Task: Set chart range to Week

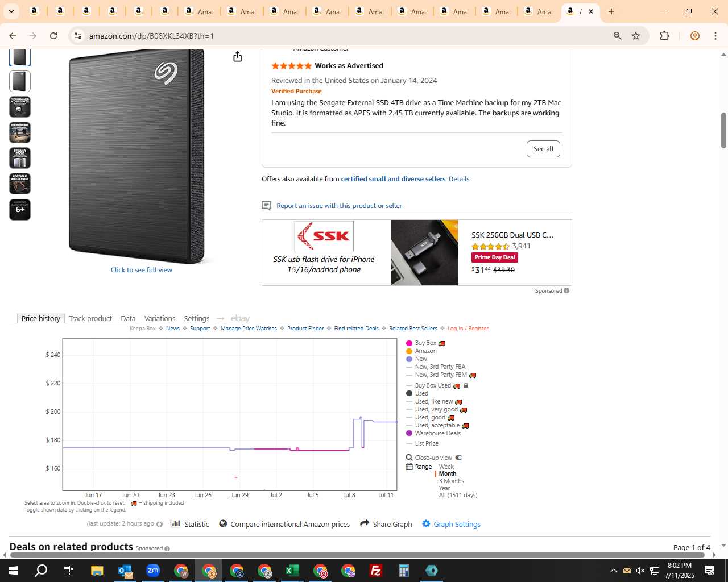Action: point(446,467)
